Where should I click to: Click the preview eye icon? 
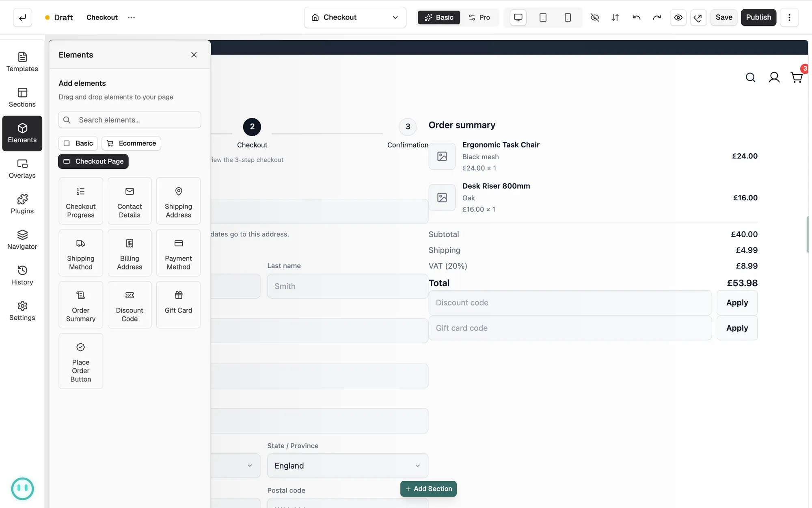point(678,17)
